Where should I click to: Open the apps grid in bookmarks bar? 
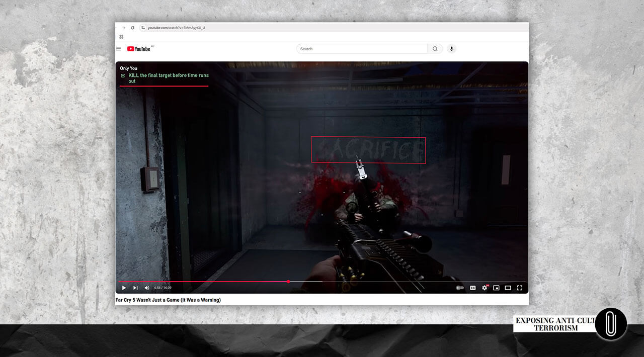click(x=121, y=37)
